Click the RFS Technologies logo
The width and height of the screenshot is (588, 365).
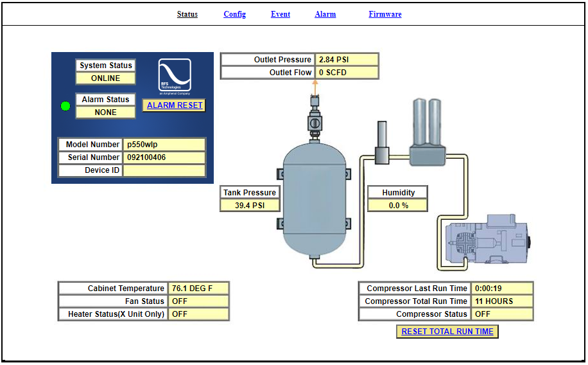click(x=175, y=76)
